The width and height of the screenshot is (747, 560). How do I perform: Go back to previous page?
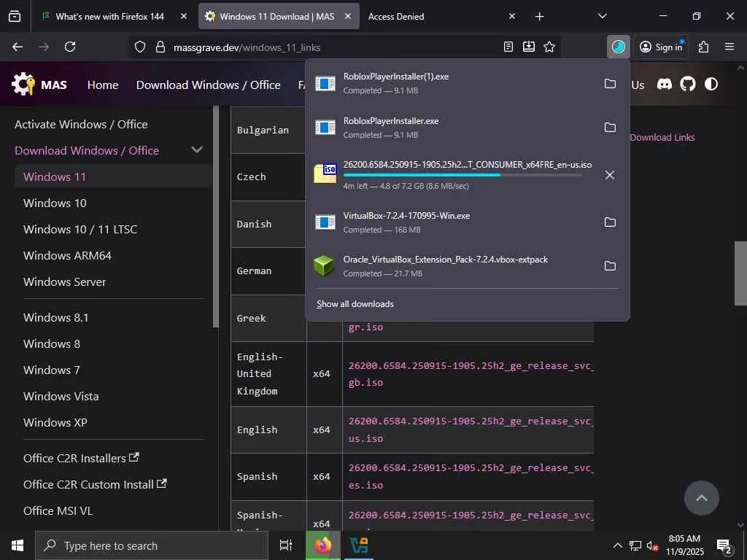click(18, 47)
